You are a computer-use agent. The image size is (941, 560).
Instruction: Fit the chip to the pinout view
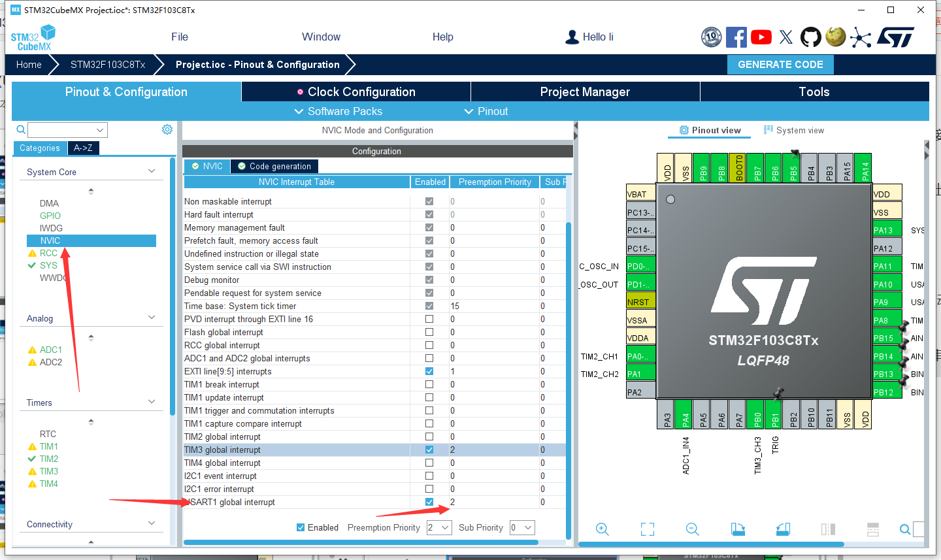[x=648, y=529]
